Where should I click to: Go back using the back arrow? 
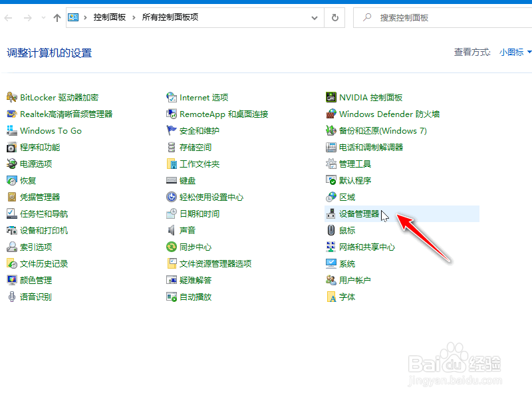click(9, 18)
